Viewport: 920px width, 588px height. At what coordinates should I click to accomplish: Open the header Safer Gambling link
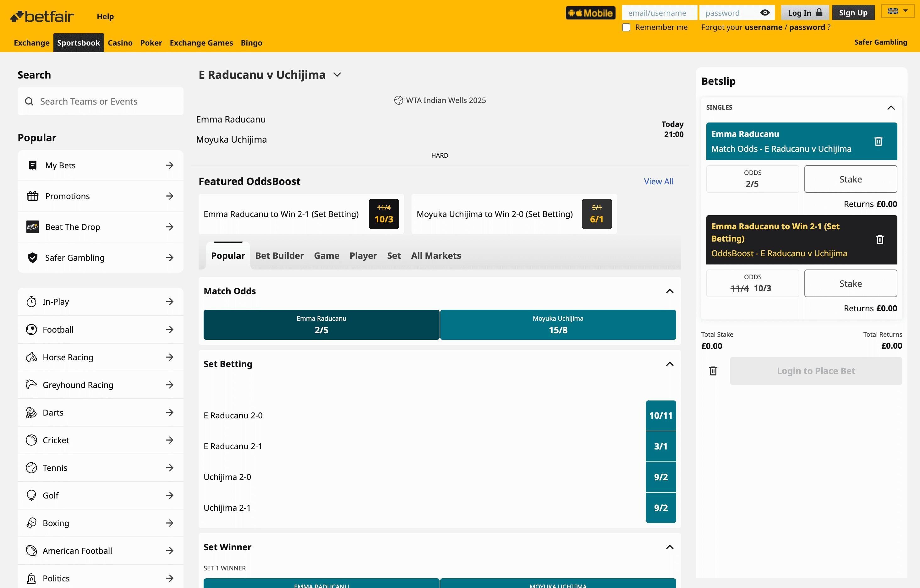point(880,42)
